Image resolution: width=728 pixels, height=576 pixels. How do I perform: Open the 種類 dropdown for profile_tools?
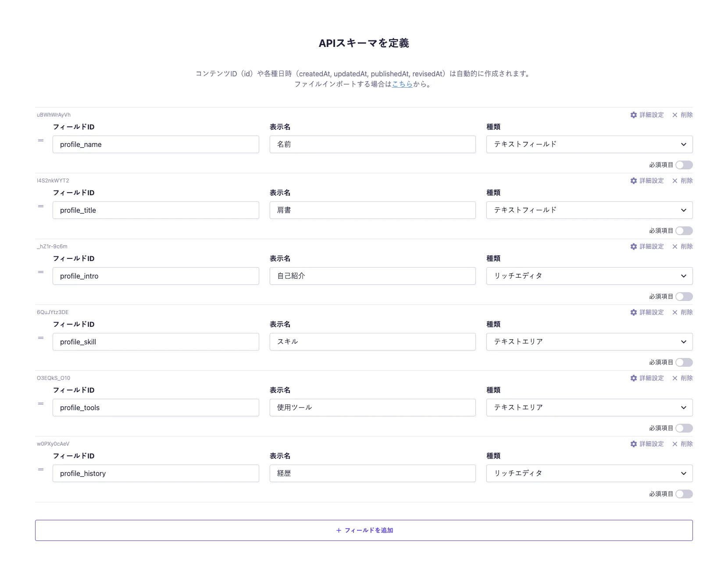[x=589, y=408]
